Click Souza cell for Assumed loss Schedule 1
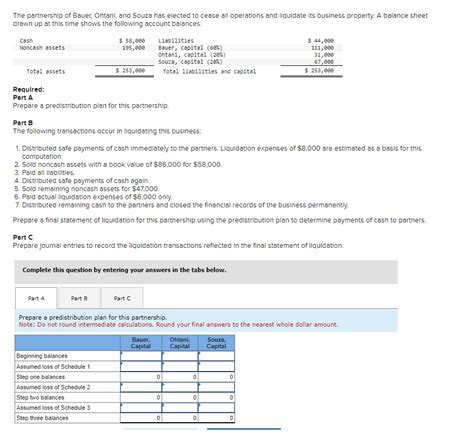Image resolution: width=474 pixels, height=433 pixels. click(216, 367)
